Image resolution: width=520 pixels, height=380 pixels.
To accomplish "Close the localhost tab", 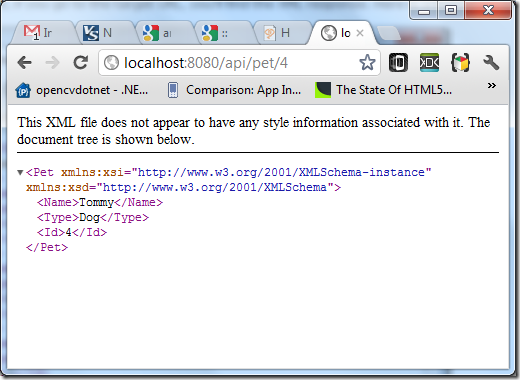I will (360, 33).
